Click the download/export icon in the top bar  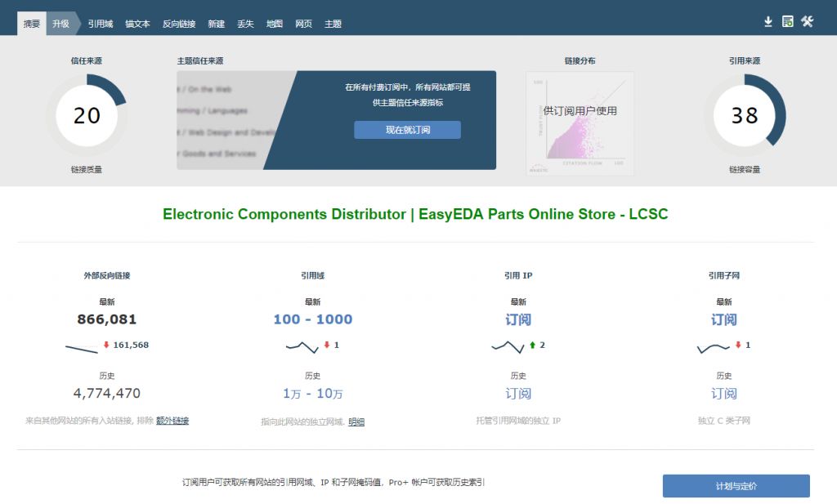tap(768, 22)
